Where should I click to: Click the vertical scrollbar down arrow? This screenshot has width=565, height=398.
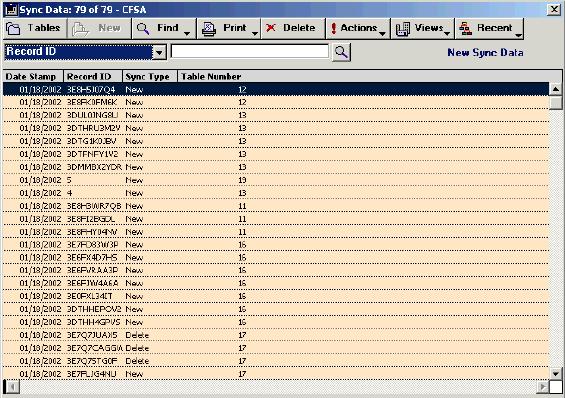pos(555,374)
